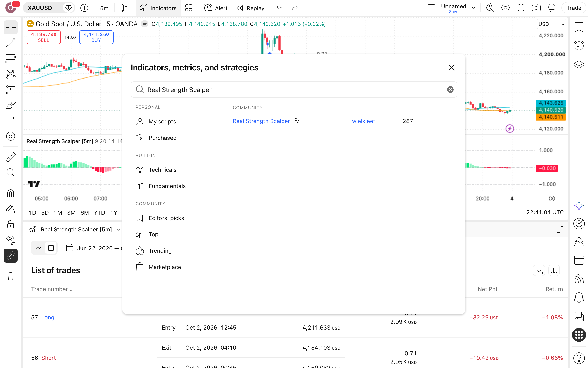
Task: Open author wielkieef profile link
Action: [363, 121]
